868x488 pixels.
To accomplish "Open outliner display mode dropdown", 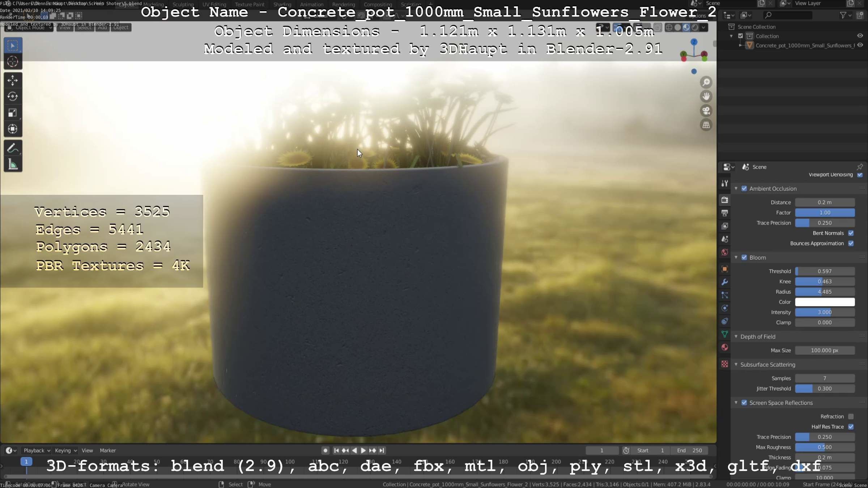I will pos(746,15).
